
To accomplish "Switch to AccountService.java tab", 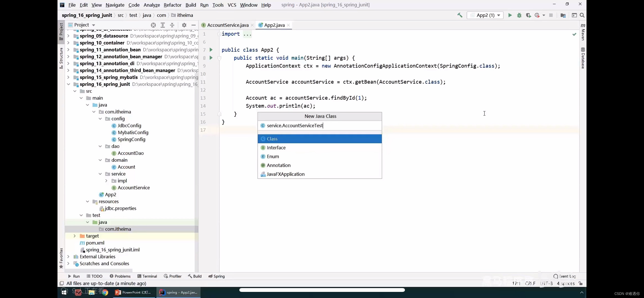I will click(228, 25).
